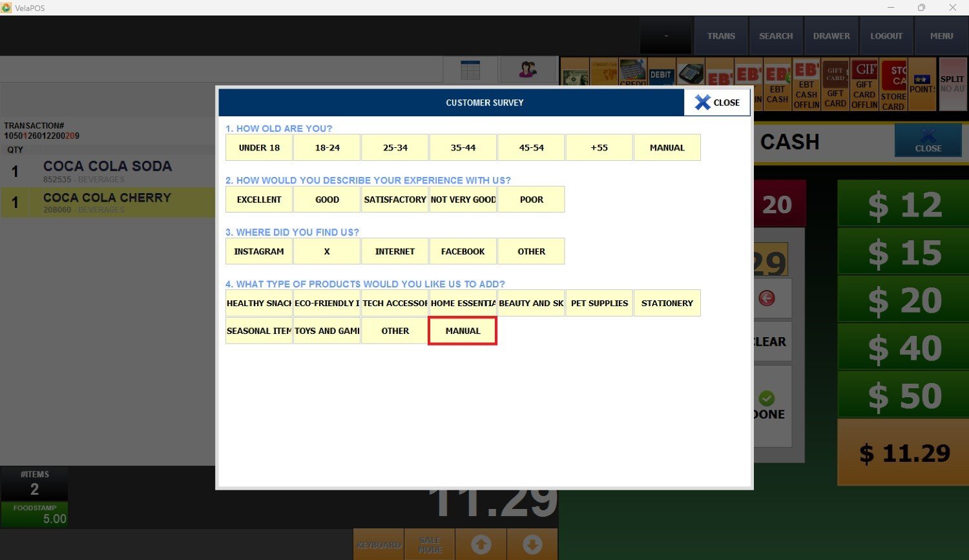Click the calendar table icon

(x=470, y=70)
